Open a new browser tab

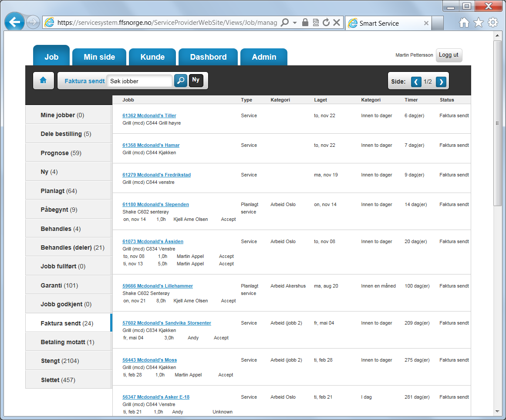pos(437,23)
